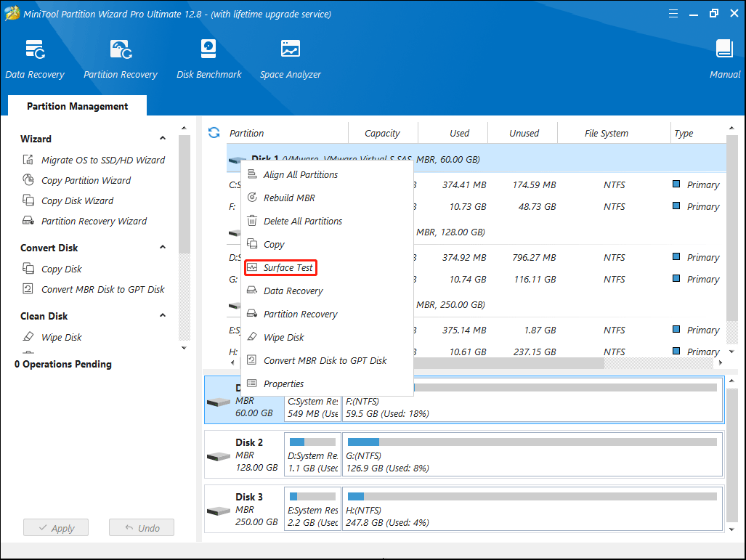The height and width of the screenshot is (560, 746).
Task: Select D:System Reserved block on Disk 2
Action: [x=312, y=455]
